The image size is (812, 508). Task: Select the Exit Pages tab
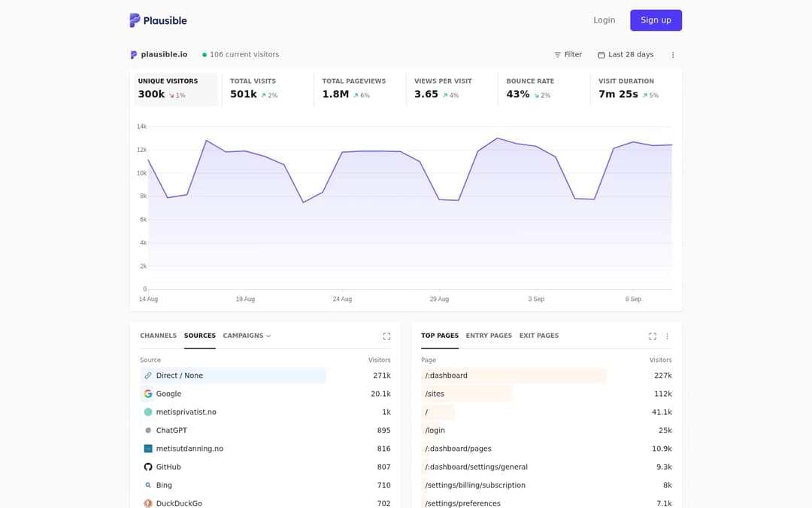pyautogui.click(x=539, y=336)
